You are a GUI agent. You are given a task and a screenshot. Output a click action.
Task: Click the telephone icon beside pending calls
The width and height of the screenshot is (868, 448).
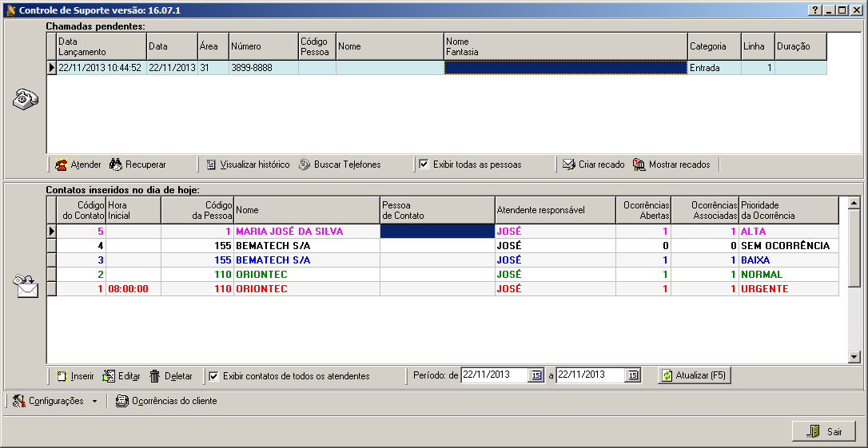[x=25, y=100]
